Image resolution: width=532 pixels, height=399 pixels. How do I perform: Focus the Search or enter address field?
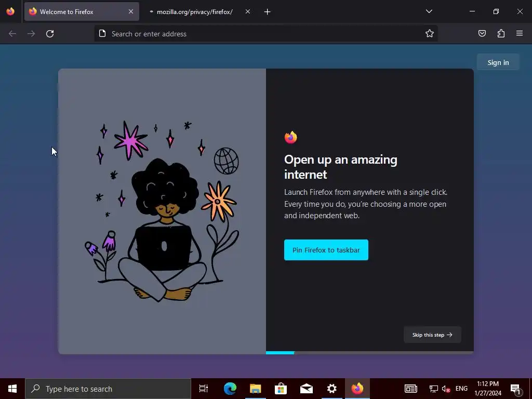[265, 34]
